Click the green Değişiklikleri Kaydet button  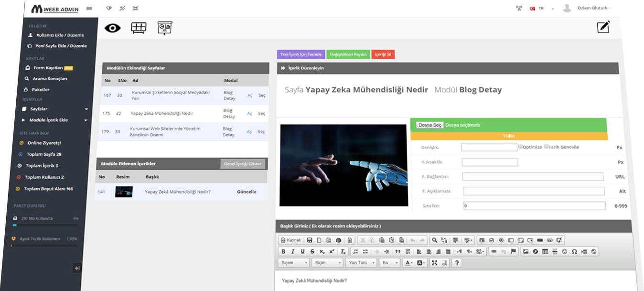pos(348,54)
